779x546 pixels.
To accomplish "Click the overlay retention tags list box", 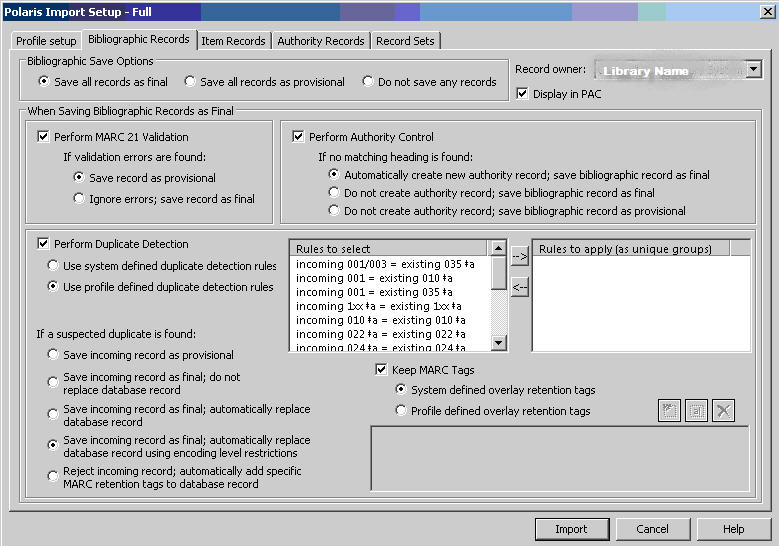I will pos(560,459).
